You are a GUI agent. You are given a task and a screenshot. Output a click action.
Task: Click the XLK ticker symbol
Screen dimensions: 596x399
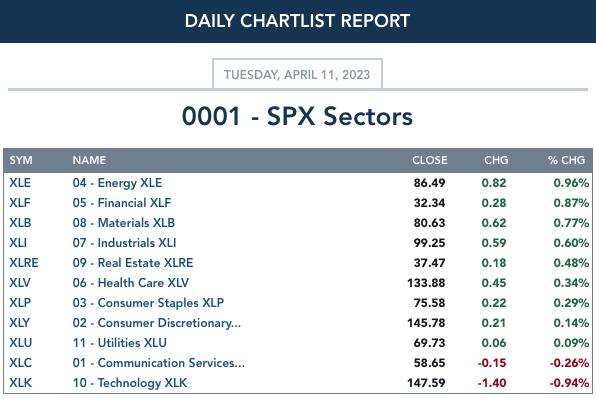(21, 383)
